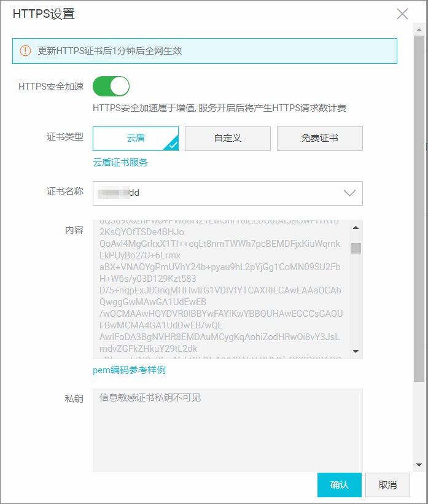Click the orange warning icon in the notice banner
This screenshot has width=428, height=504.
point(25,51)
